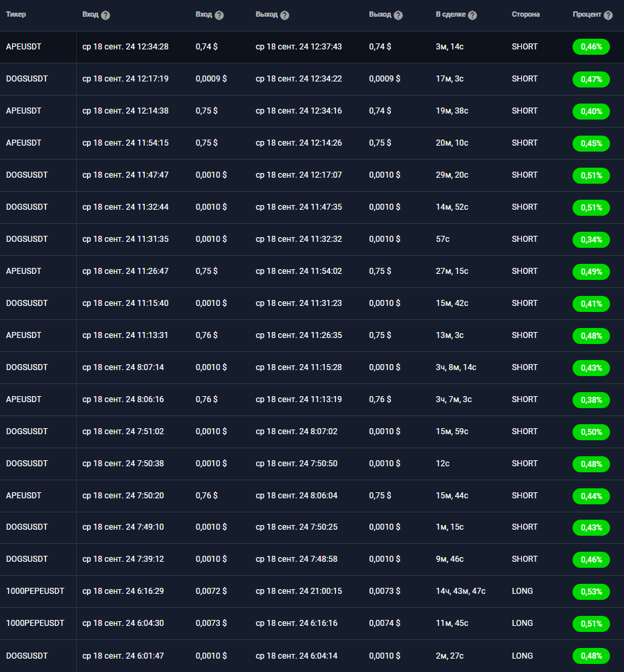Click the 0,34% profit badge

(x=591, y=240)
